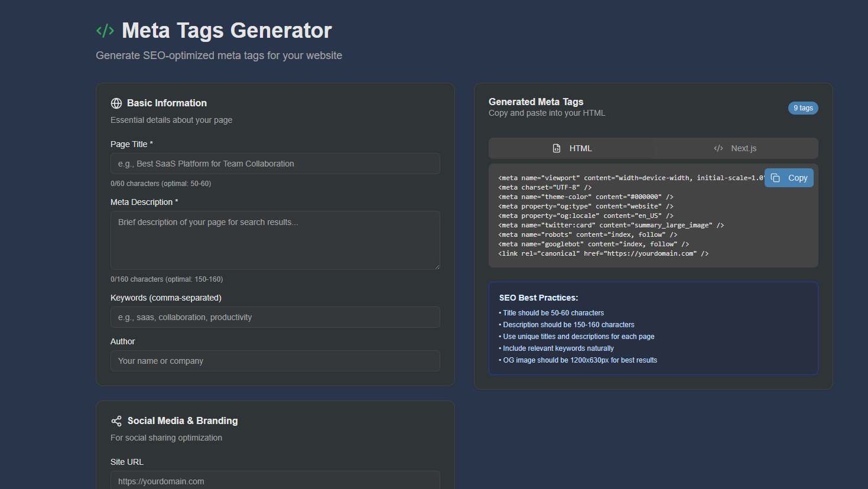Click the og:type meta code line

coord(586,206)
